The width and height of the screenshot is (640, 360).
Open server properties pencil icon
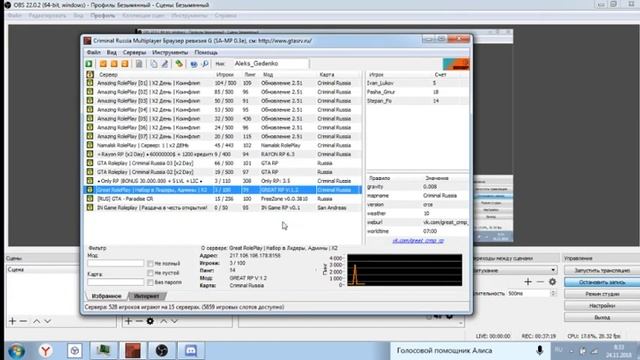[x=164, y=64]
